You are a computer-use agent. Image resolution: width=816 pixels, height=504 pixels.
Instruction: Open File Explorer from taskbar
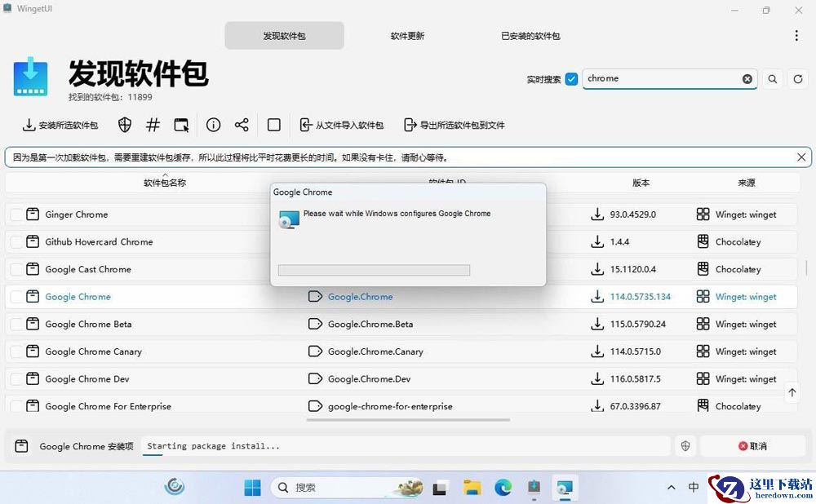pyautogui.click(x=472, y=488)
